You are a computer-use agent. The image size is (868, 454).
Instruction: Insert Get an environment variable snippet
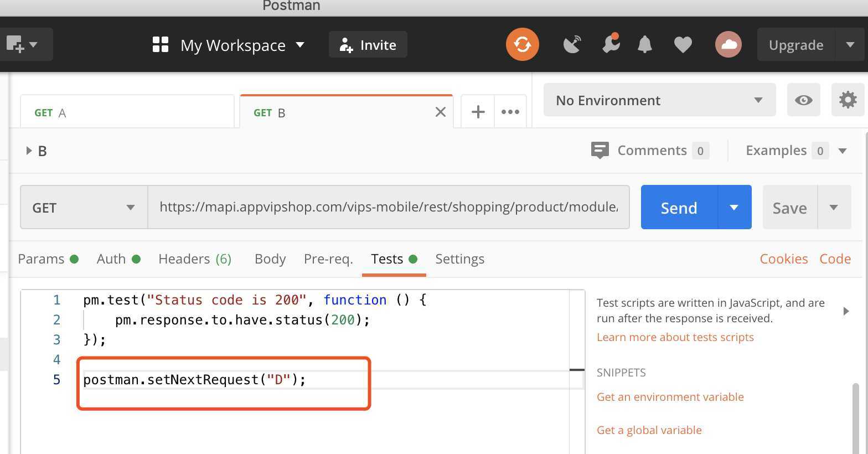pyautogui.click(x=670, y=397)
